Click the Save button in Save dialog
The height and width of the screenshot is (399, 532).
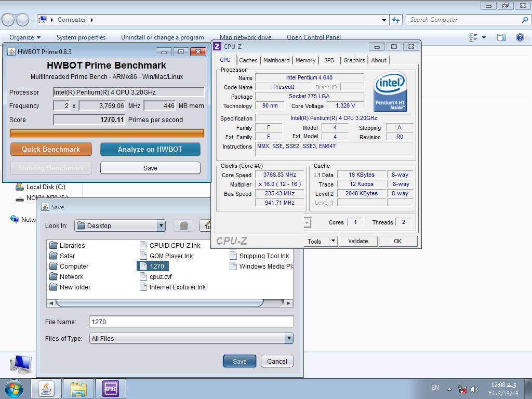[240, 362]
